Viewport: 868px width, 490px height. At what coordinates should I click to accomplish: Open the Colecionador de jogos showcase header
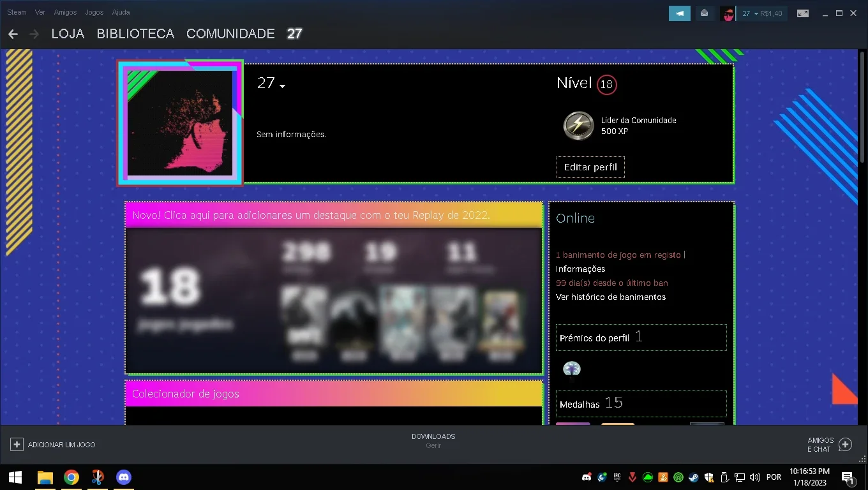334,394
